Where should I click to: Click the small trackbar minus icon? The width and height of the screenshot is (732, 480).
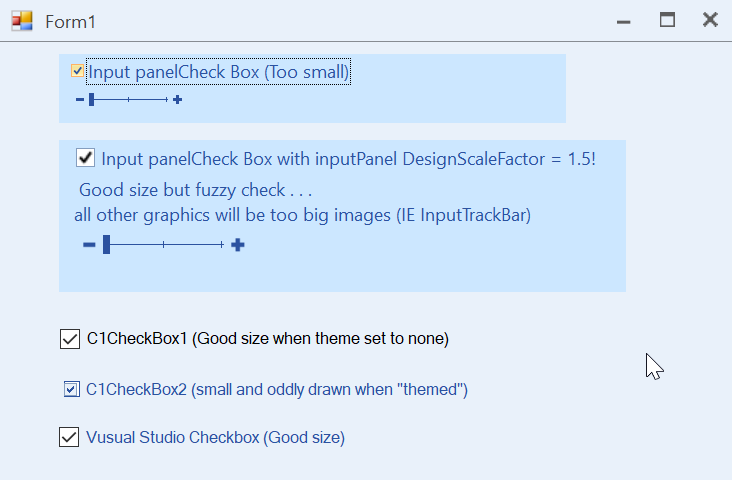click(79, 100)
